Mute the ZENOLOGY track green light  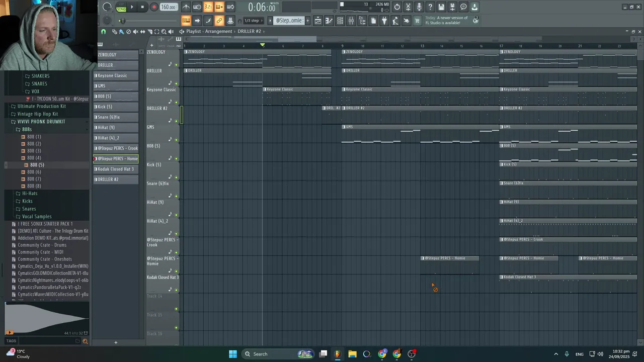tap(176, 64)
